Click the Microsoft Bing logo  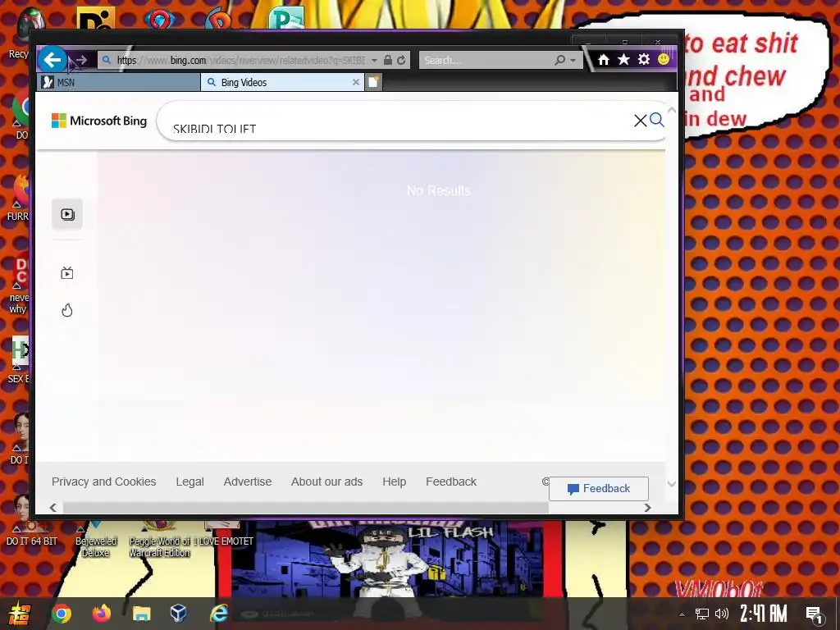[99, 121]
